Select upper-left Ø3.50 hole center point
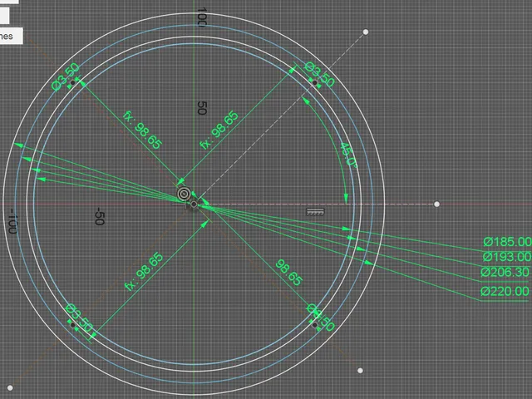The width and height of the screenshot is (532, 399). click(x=72, y=83)
